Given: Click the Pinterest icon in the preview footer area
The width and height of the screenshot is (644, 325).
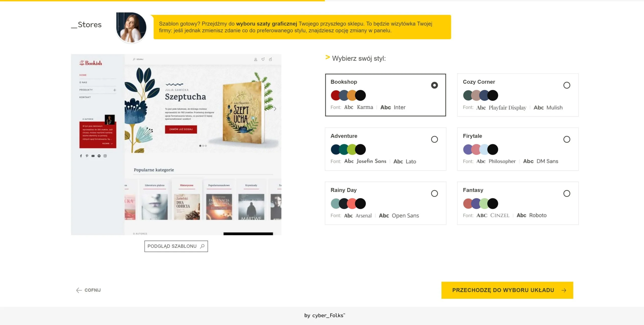Looking at the screenshot, I should tap(87, 156).
